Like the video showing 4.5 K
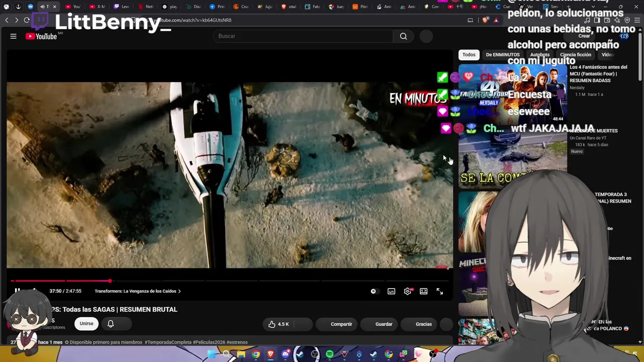The height and width of the screenshot is (362, 644). 278,324
